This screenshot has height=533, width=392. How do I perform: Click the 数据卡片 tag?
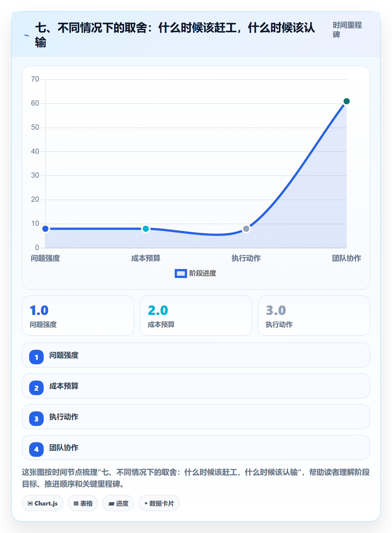coord(159,503)
